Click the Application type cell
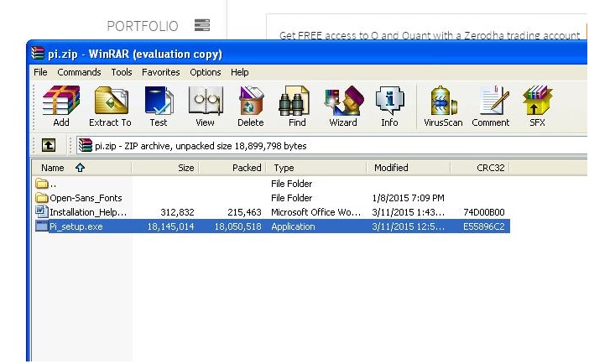Screen dimensions: 589x364 point(293,226)
